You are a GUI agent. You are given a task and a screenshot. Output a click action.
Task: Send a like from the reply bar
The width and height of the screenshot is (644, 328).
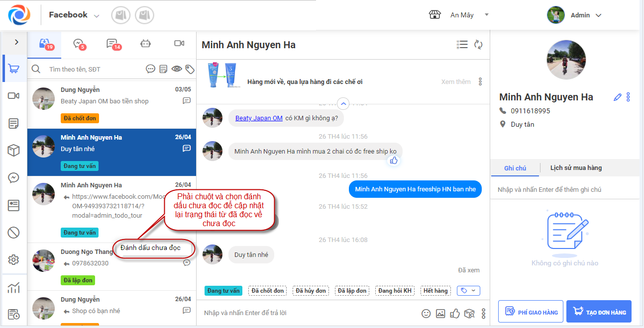pyautogui.click(x=455, y=313)
